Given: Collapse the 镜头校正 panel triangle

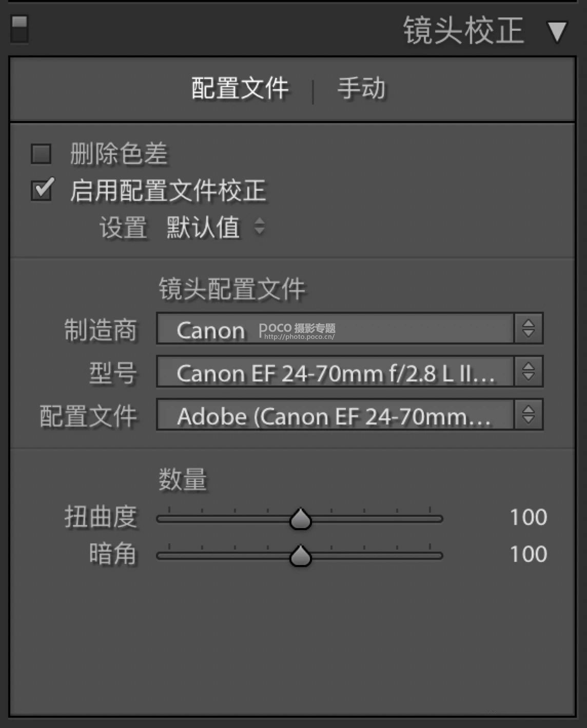Looking at the screenshot, I should click(556, 32).
